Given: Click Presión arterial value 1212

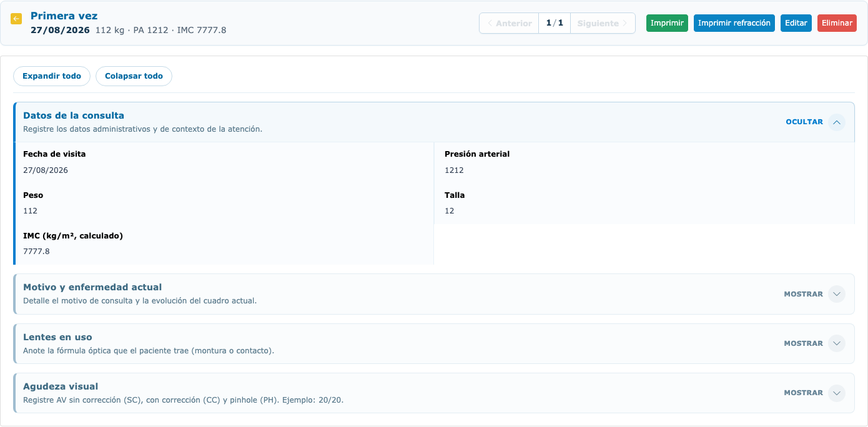Looking at the screenshot, I should (x=454, y=170).
